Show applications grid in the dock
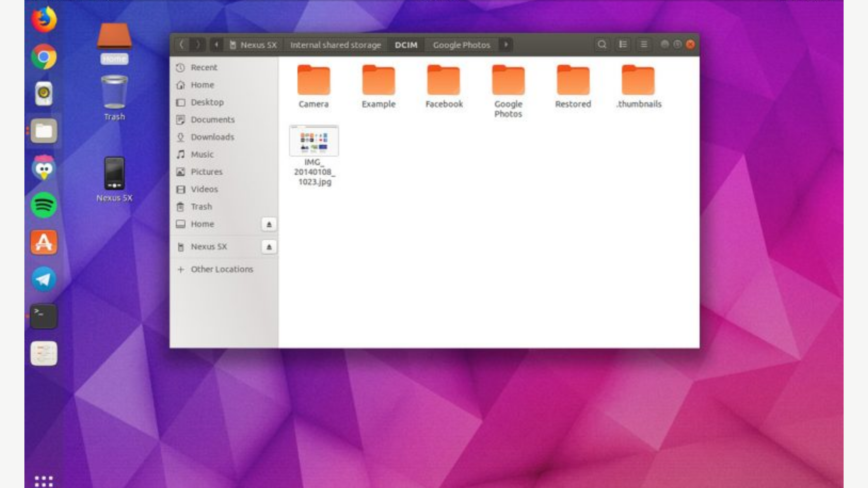This screenshot has height=488, width=868. point(44,481)
